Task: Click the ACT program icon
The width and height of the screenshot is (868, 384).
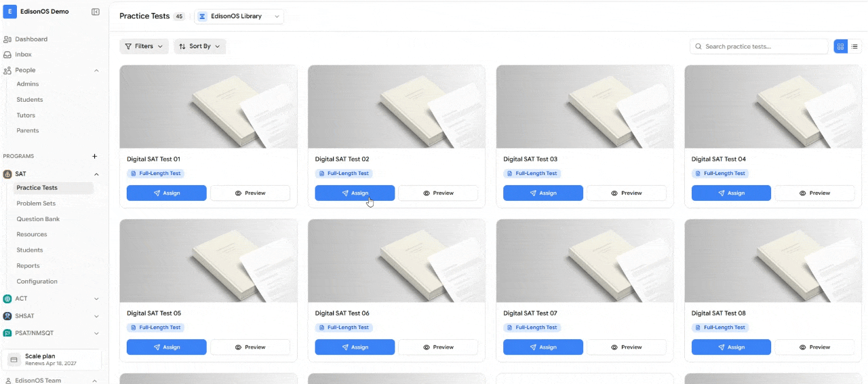Action: coord(7,299)
